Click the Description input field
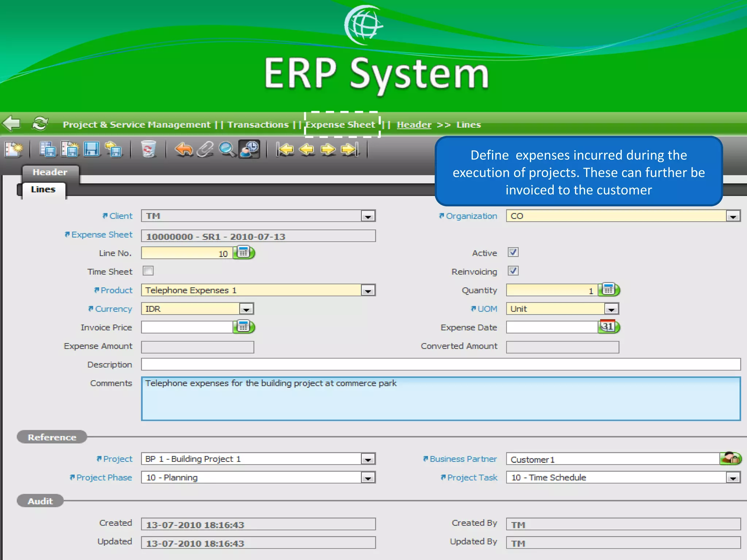 click(441, 364)
